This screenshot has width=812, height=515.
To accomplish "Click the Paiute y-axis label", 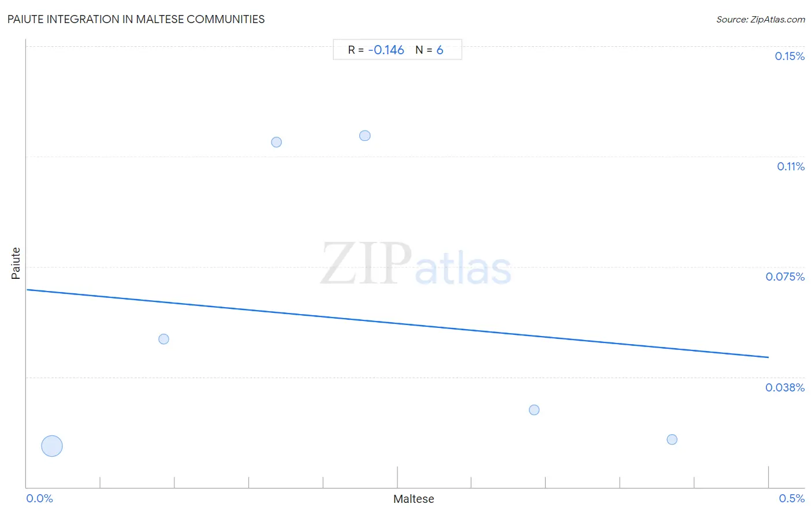I will pos(16,263).
